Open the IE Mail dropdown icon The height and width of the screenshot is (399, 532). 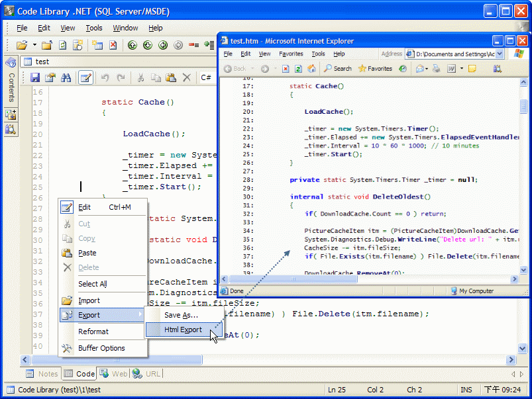pos(421,68)
